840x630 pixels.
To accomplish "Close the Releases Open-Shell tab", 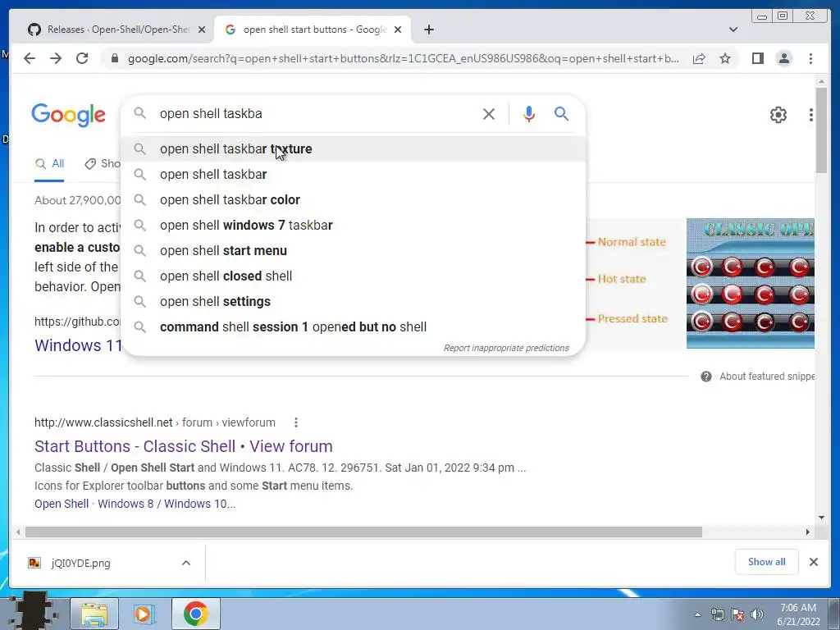I will tap(202, 30).
